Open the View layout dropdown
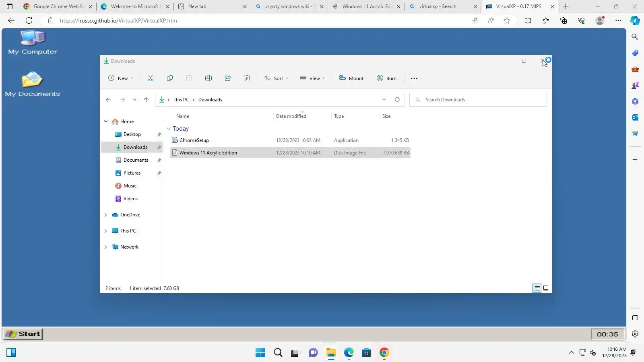The height and width of the screenshot is (362, 644). pyautogui.click(x=312, y=78)
